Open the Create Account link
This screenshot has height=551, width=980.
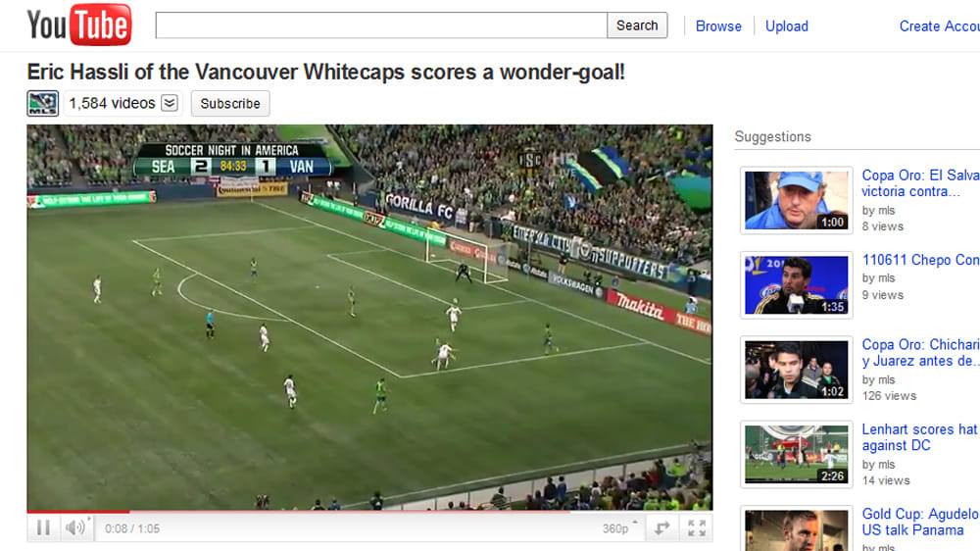point(940,26)
